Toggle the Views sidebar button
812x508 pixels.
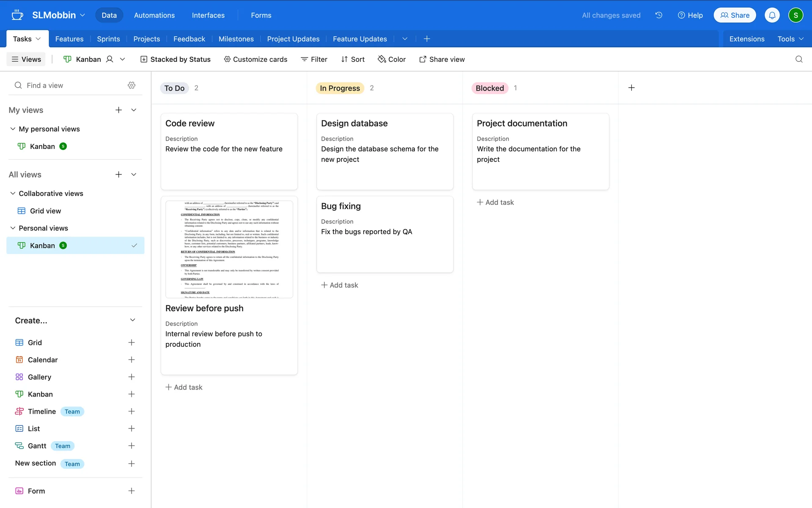[26, 59]
